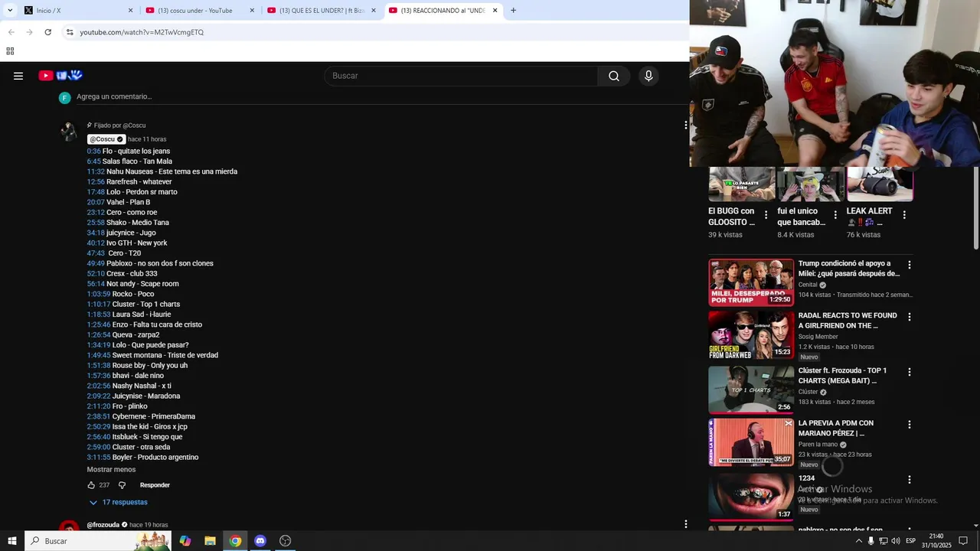Viewport: 980px width, 551px height.
Task: Close the Inicio / X tab
Action: point(130,11)
